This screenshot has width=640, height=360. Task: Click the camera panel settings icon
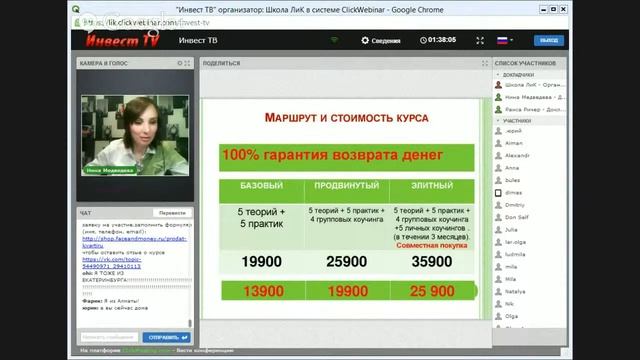click(180, 63)
